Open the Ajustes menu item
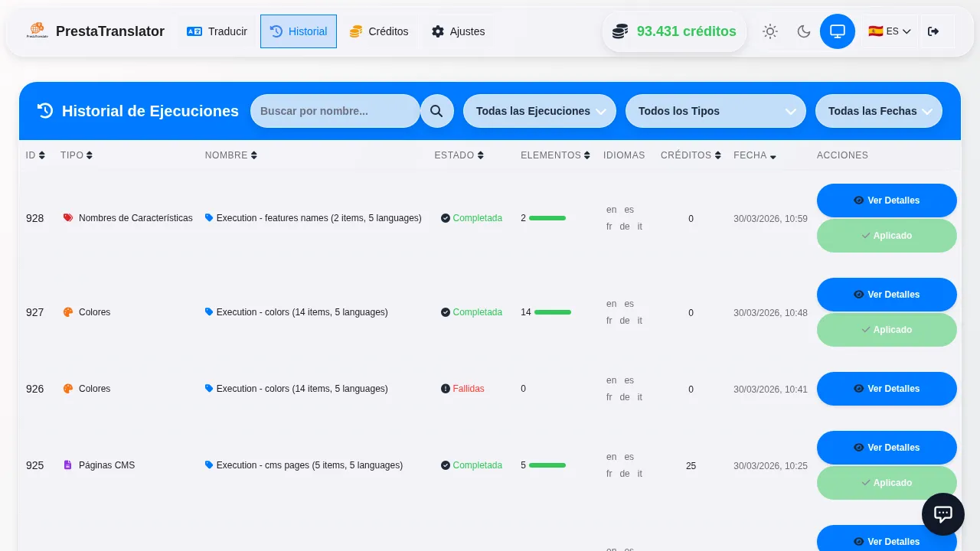This screenshot has width=980, height=551. [458, 31]
